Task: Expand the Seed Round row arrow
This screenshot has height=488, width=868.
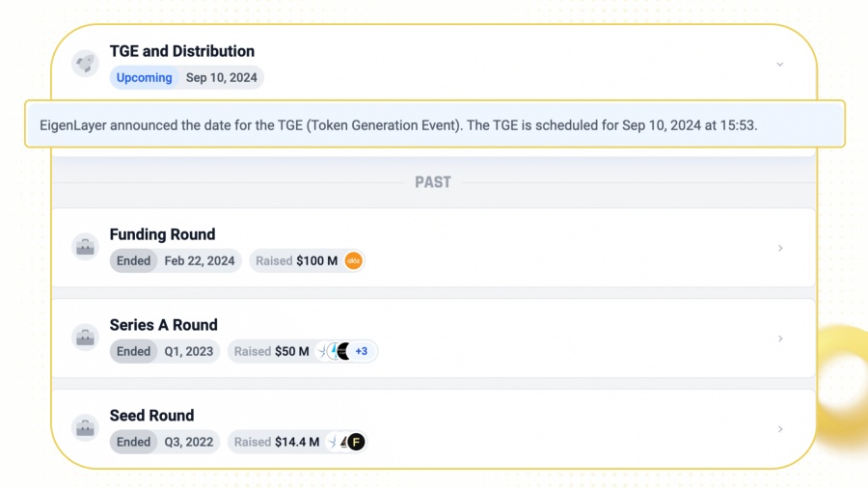Action: tap(780, 429)
